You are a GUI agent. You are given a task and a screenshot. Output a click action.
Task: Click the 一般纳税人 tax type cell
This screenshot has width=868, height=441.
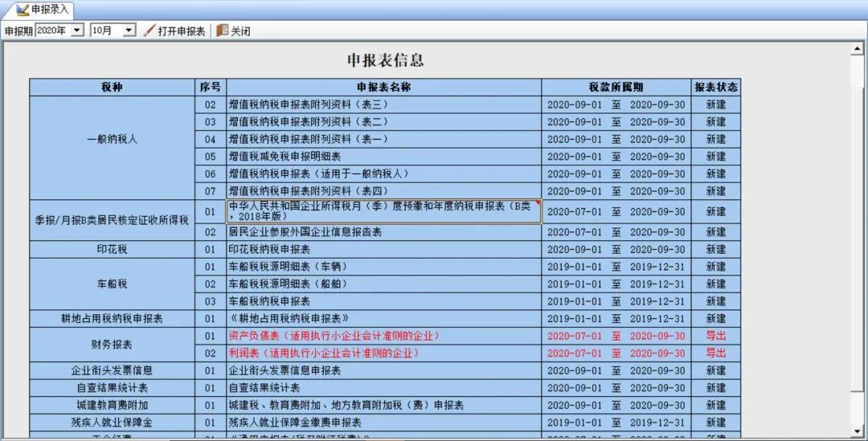(112, 148)
